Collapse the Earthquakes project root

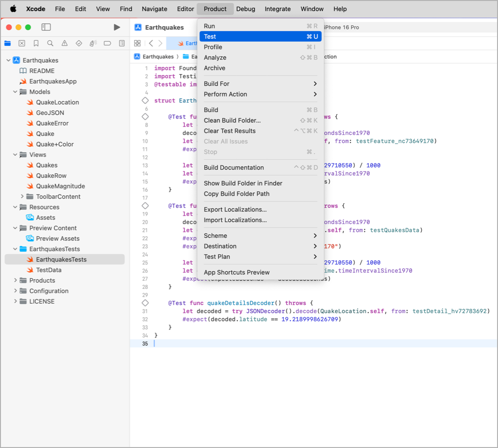point(8,60)
